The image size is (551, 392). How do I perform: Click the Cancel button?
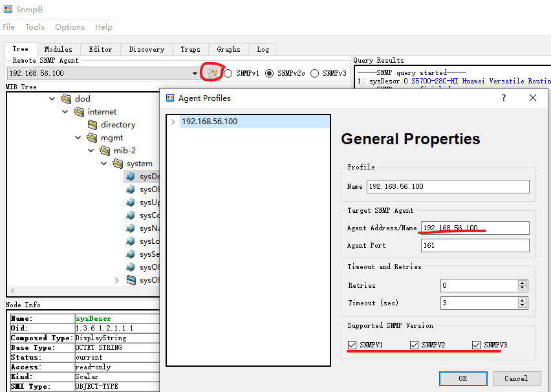[x=516, y=378]
